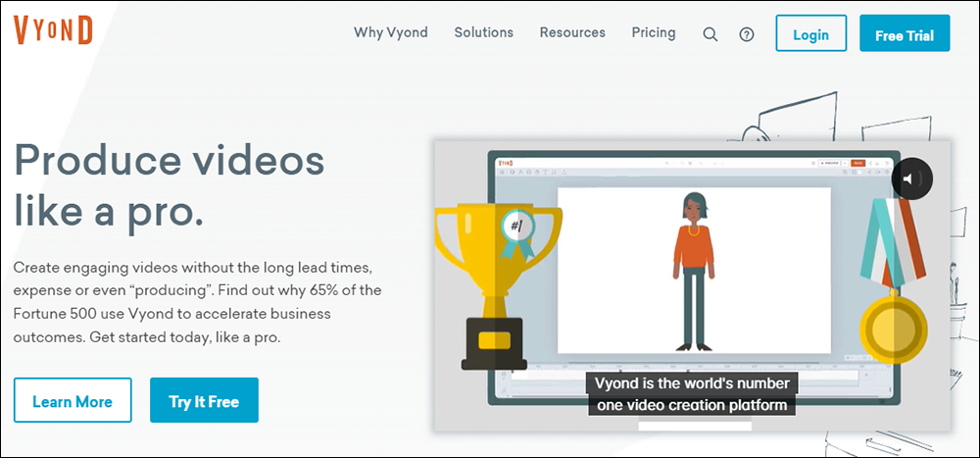980x458 pixels.
Task: Click the Learn More button
Action: point(73,400)
